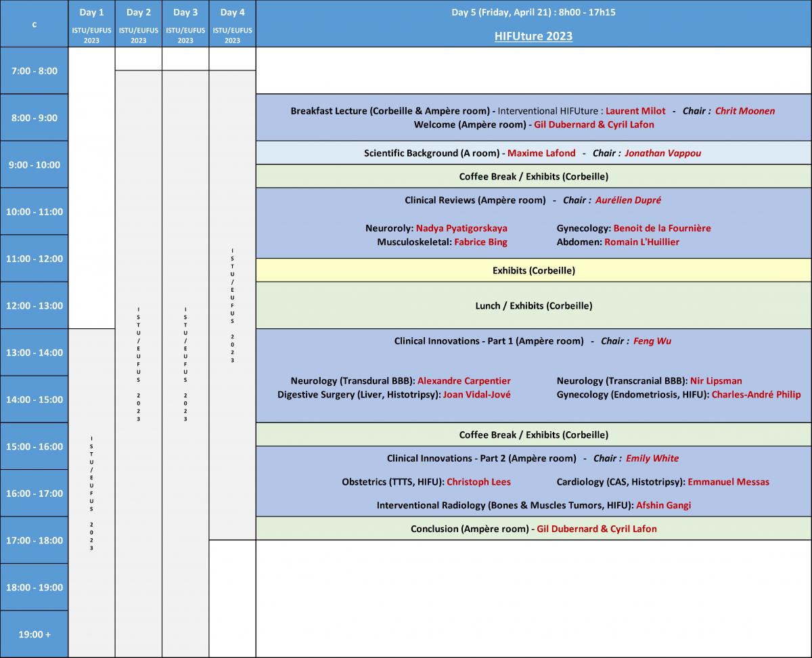Screen dimensions: 812x658
Task: Click the 12:00 - 13:00 time slot cell
Action: [34, 305]
